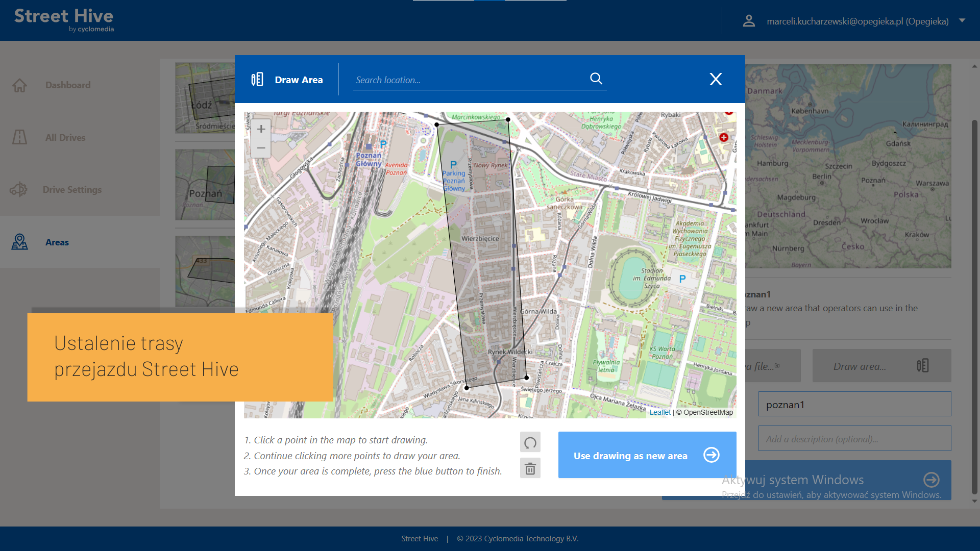Viewport: 980px width, 551px height.
Task: Expand the user account dropdown arrow
Action: (962, 21)
